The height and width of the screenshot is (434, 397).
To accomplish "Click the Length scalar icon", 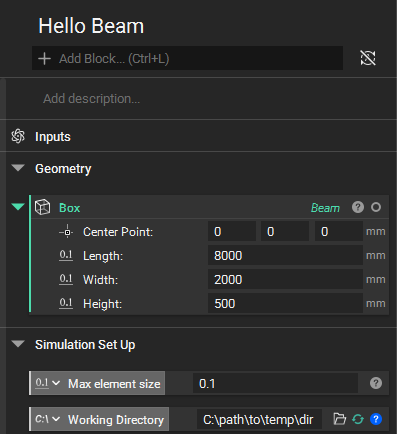I will tap(66, 255).
